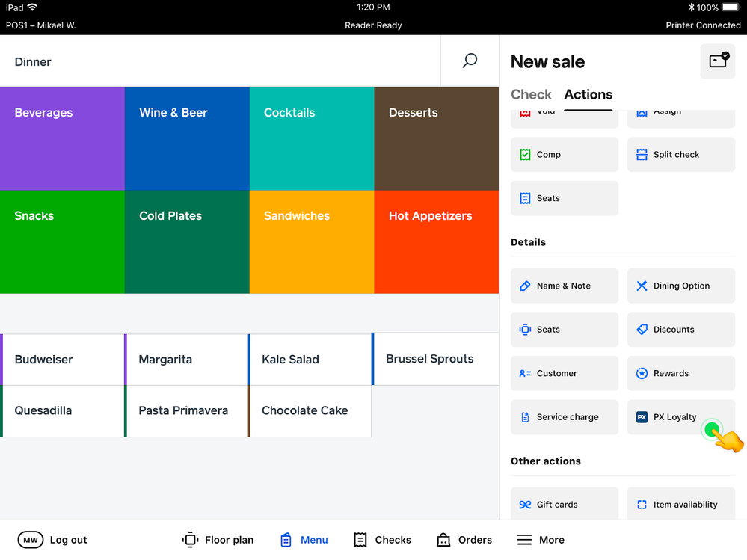Open the Dinner menu selector
Screen dimensions: 747x560
pyautogui.click(x=34, y=62)
